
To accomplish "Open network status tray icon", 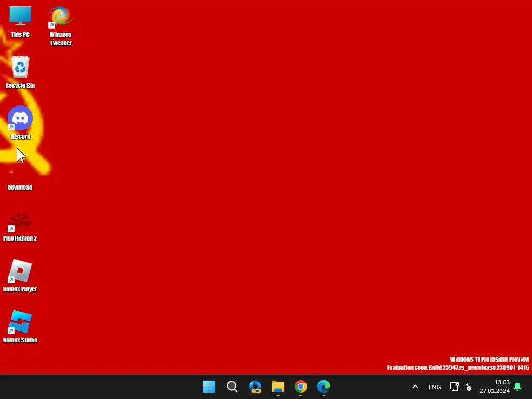I will (x=454, y=387).
